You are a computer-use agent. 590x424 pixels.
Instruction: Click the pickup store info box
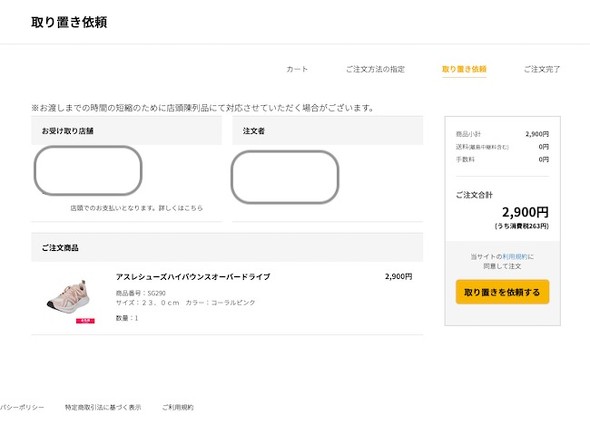pyautogui.click(x=88, y=171)
